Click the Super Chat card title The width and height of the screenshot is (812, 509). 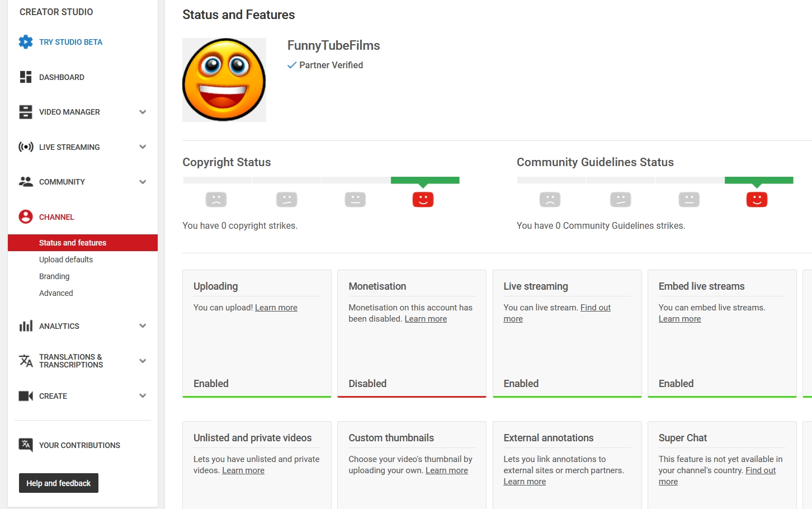click(x=683, y=438)
